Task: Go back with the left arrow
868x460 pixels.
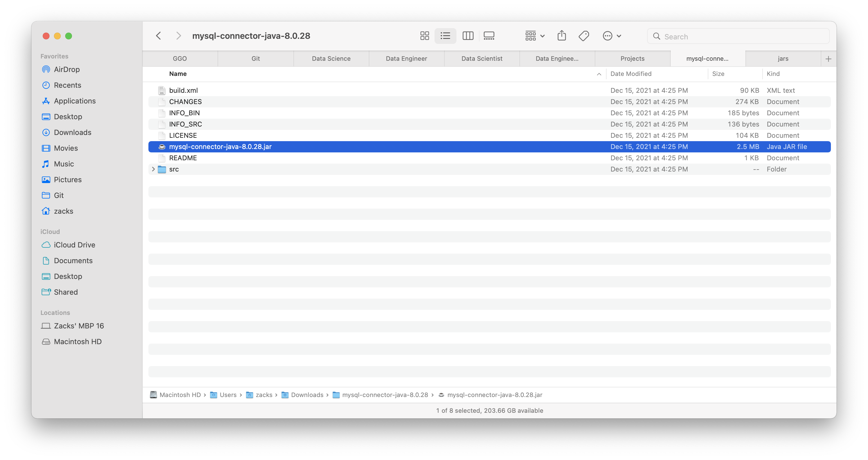Action: click(x=158, y=36)
